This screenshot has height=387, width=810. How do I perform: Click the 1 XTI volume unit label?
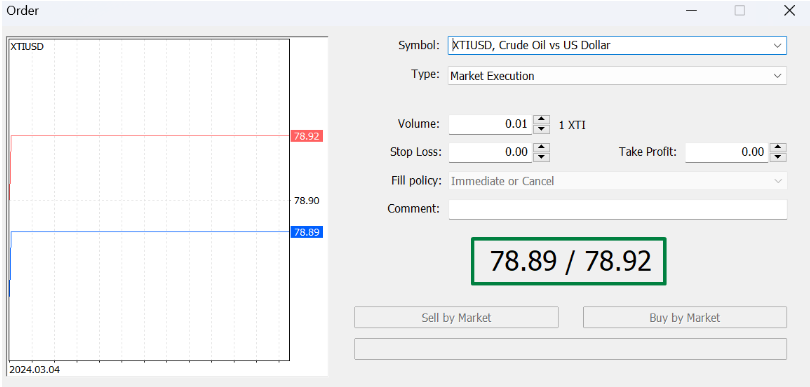[x=572, y=125]
